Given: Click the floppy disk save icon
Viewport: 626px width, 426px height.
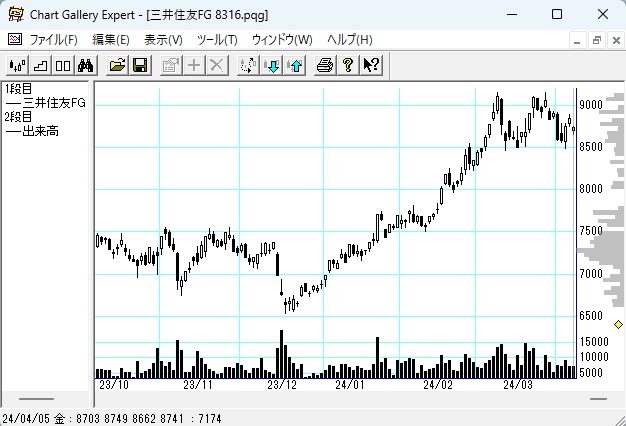Looking at the screenshot, I should click(x=140, y=65).
